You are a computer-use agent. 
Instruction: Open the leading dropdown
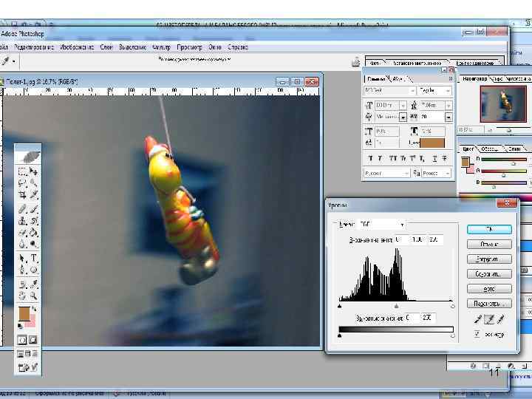(449, 106)
